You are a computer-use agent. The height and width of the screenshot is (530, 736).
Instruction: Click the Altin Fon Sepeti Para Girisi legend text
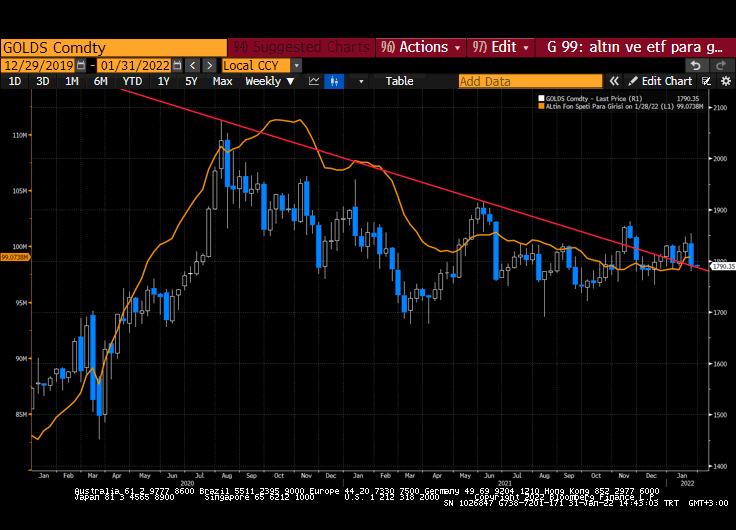tap(610, 107)
